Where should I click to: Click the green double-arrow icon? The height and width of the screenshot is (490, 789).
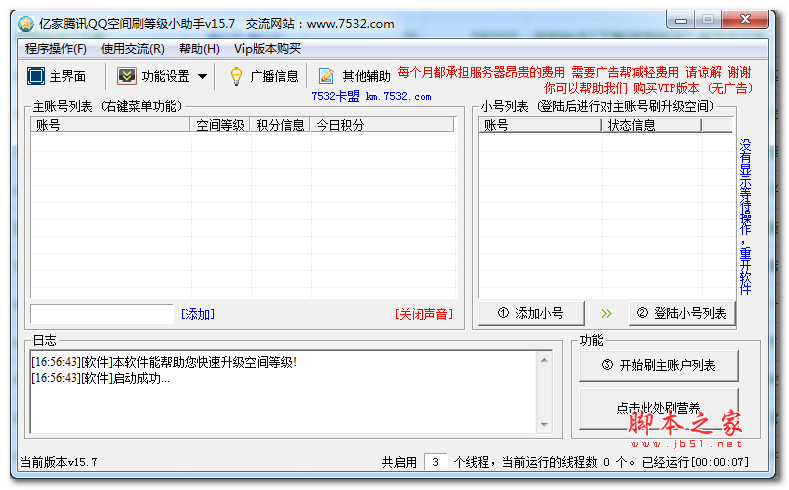pos(606,313)
